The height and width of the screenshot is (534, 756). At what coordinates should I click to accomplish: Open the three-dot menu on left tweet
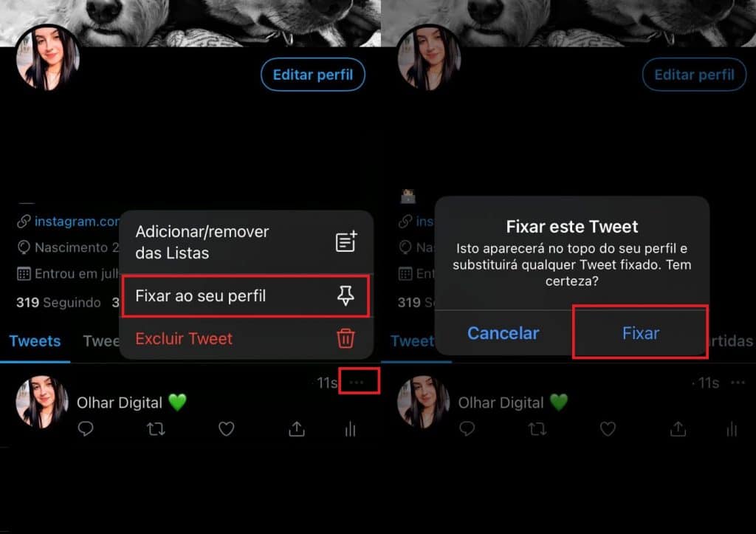[x=357, y=382]
